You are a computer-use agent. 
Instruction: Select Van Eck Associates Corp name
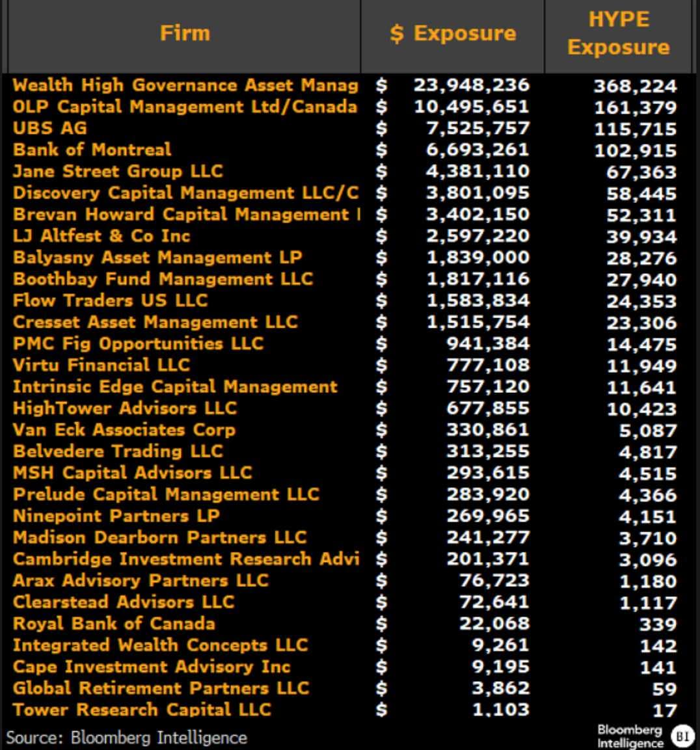click(x=124, y=429)
